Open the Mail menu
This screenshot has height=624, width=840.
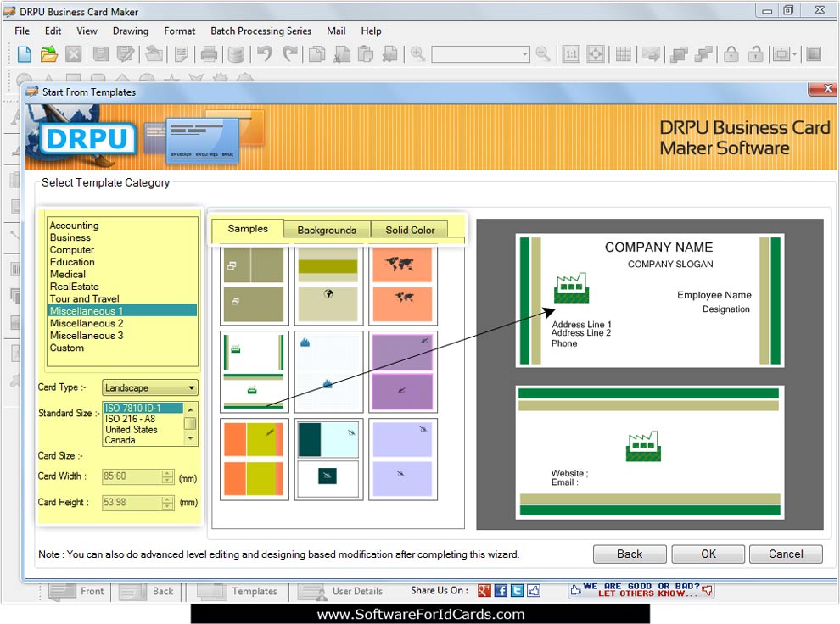(336, 31)
